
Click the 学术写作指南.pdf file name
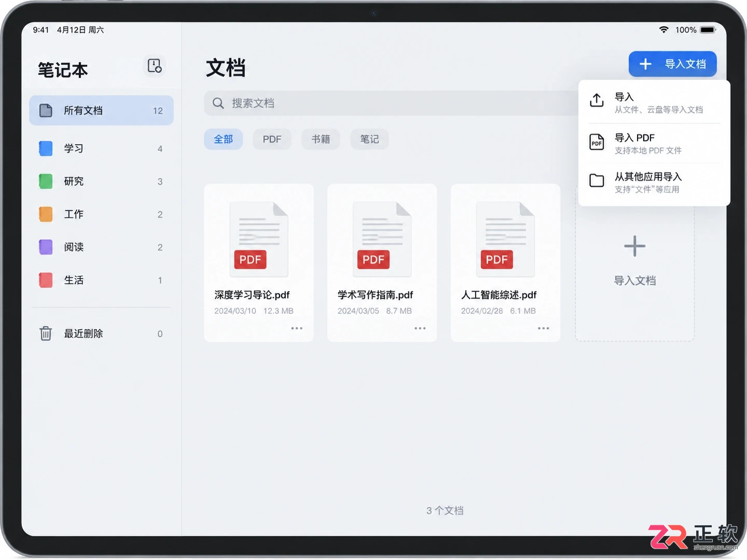pos(376,295)
